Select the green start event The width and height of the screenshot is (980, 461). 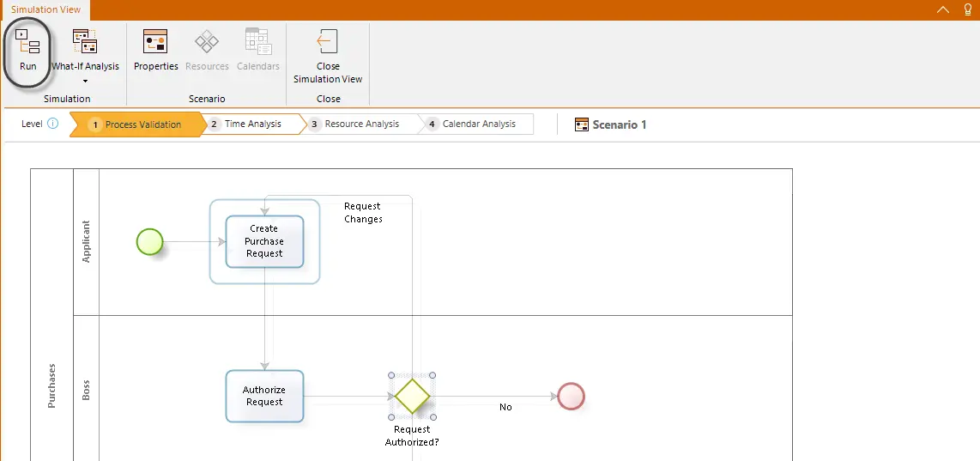[150, 241]
